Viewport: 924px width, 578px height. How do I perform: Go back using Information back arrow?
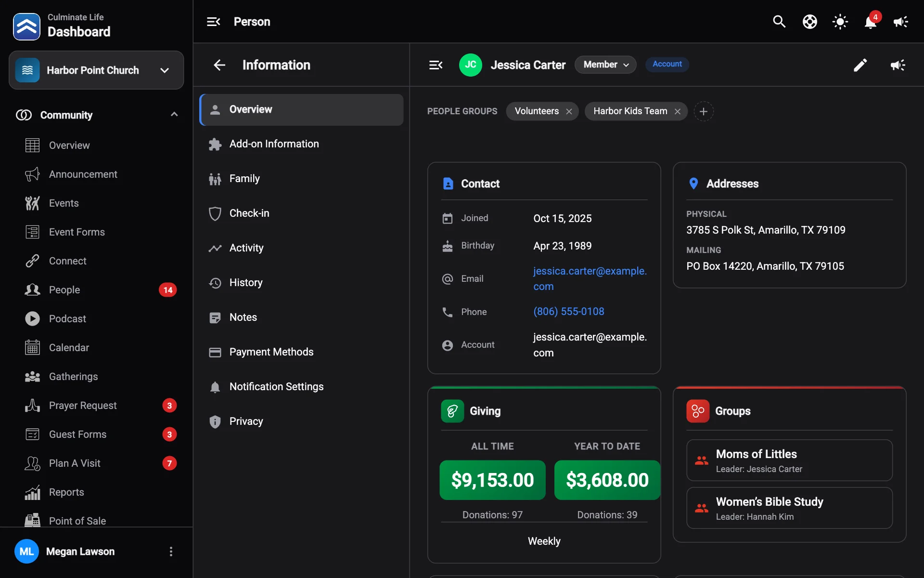[x=219, y=65]
